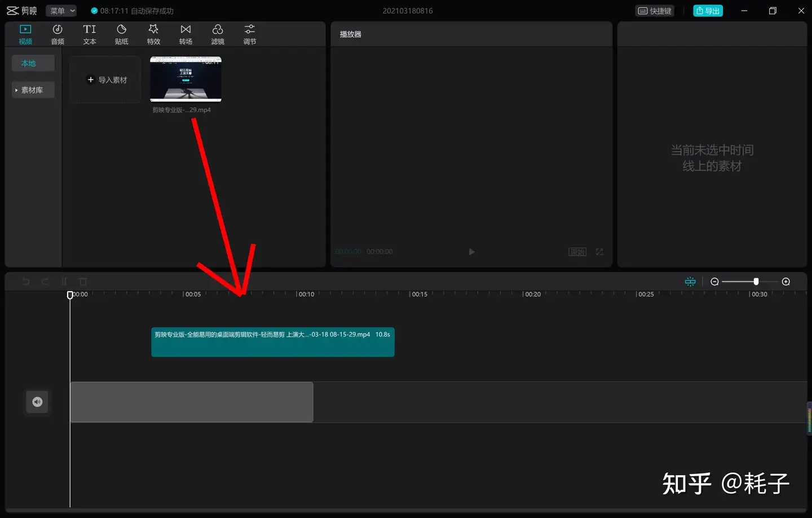
Task: Open the 视频 video tab
Action: coord(25,34)
